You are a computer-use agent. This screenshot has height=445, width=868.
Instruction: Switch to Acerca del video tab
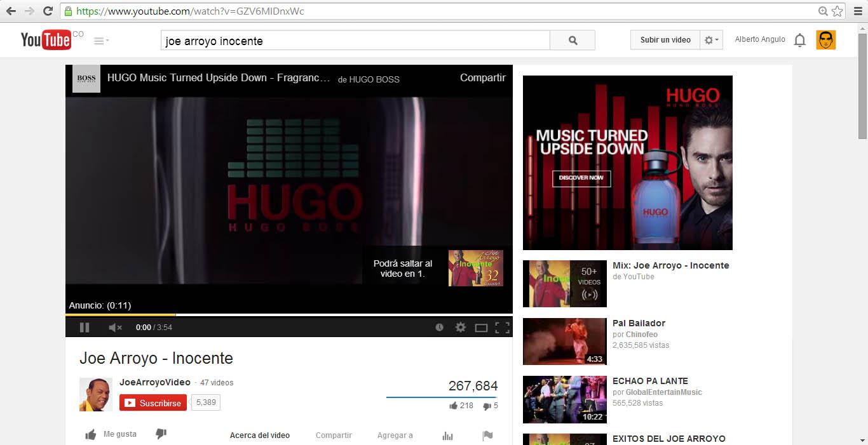260,435
